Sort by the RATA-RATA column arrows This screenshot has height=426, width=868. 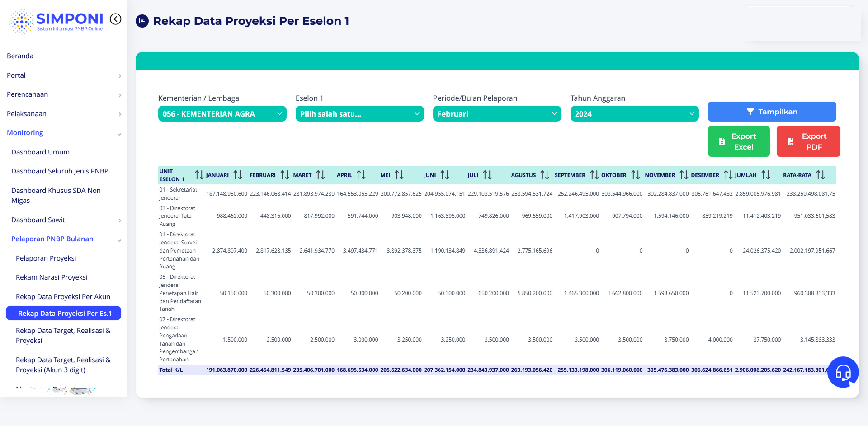(x=821, y=175)
